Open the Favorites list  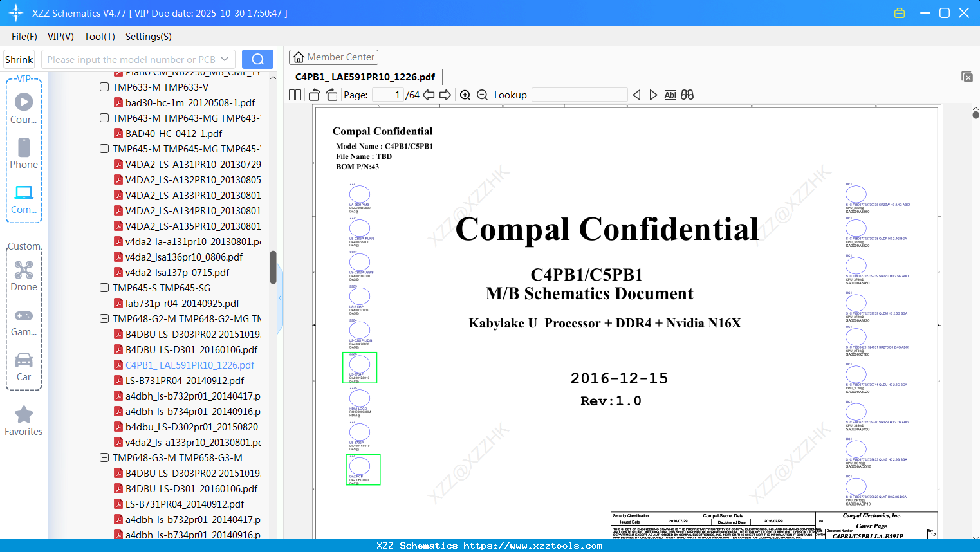point(24,421)
